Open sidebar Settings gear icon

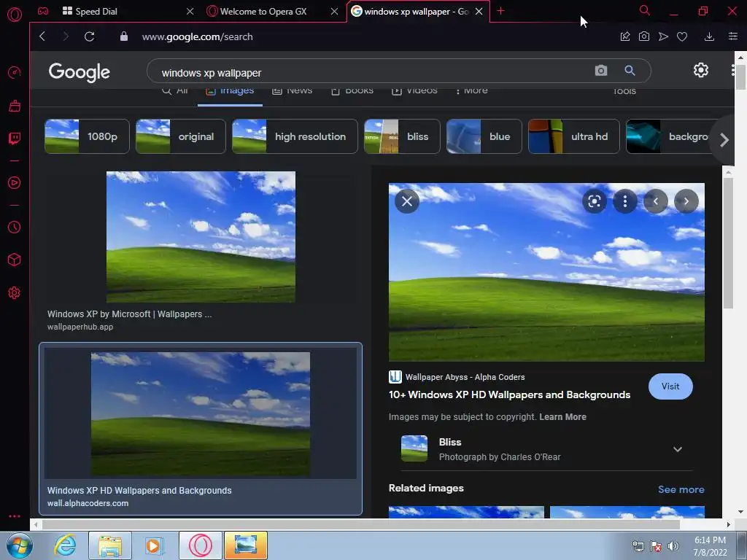[15, 293]
